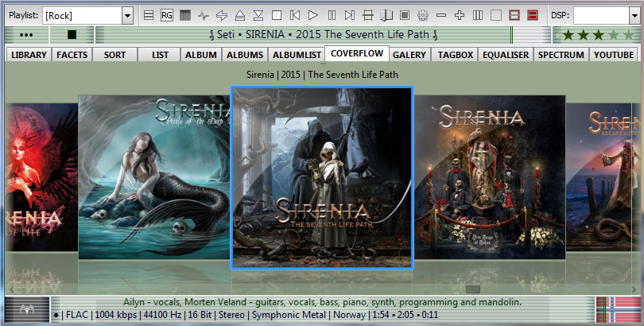644x326 pixels.
Task: Set rating to three stars
Action: coord(599,35)
